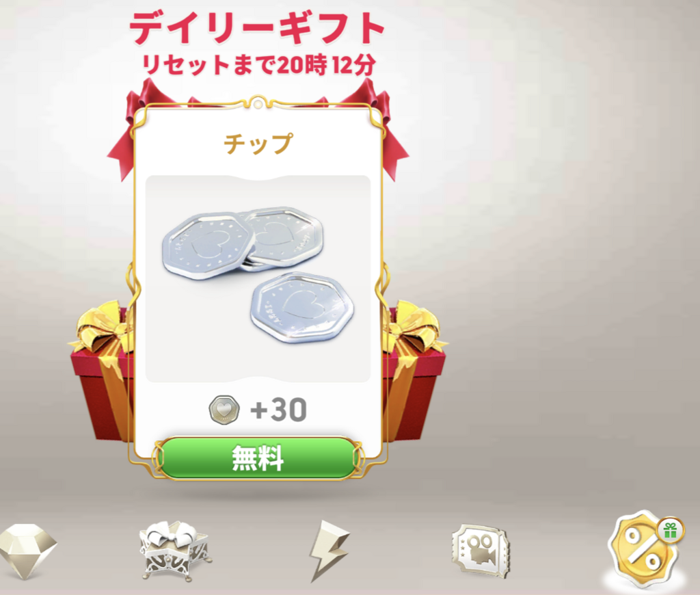Open the diamond shop tab
The height and width of the screenshot is (595, 700).
coord(27,551)
